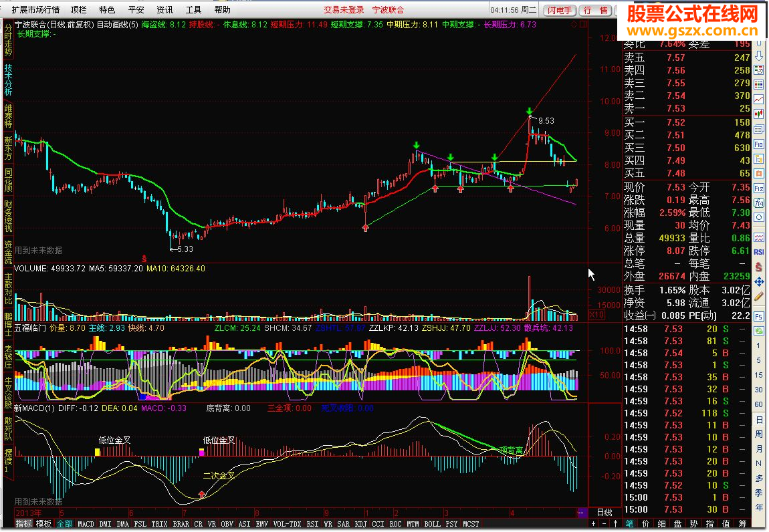The height and width of the screenshot is (532, 769).
Task: Open the quote list with checkmark icon
Action: 759,70
